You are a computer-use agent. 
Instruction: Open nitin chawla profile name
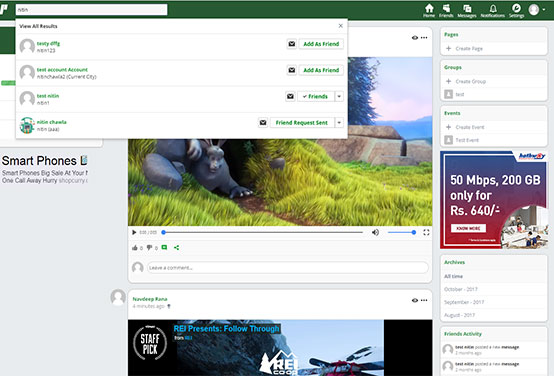coord(52,122)
